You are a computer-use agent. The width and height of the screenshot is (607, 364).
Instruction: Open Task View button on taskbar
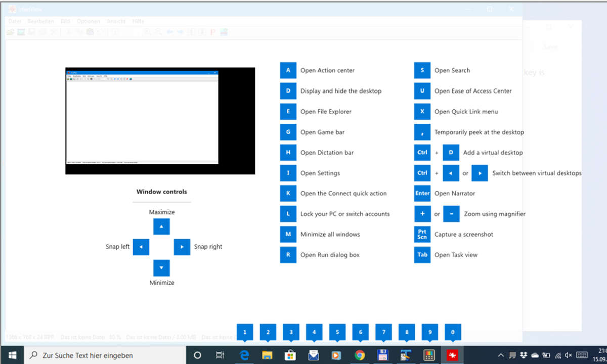220,355
